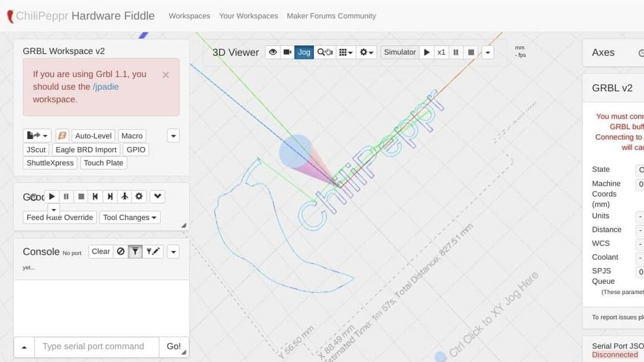Click the WCS label
Image resolution: width=644 pixels, height=362 pixels.
click(600, 243)
